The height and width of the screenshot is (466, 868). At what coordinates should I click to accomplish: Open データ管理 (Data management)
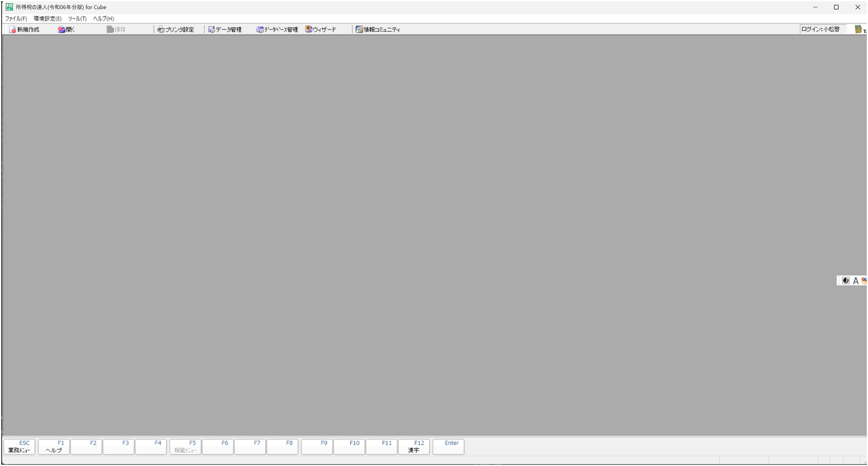[x=225, y=30]
